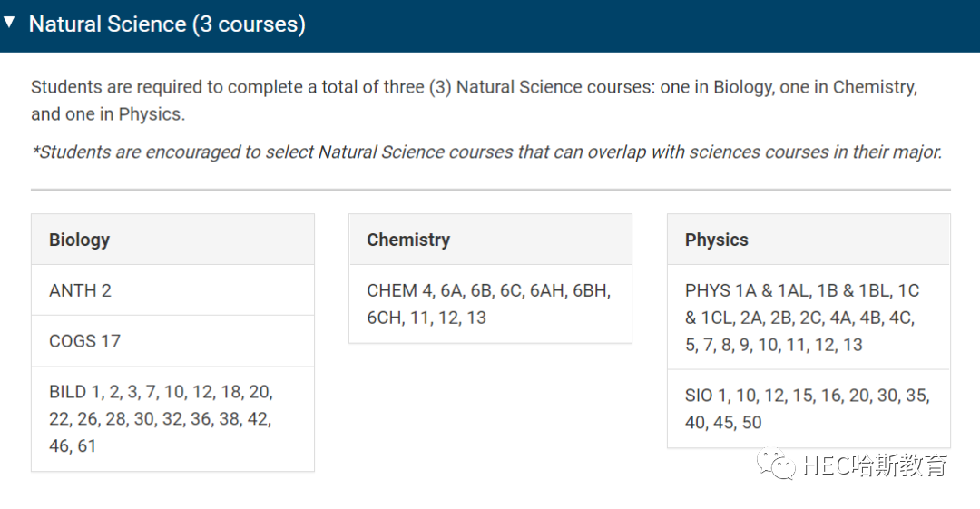Image resolution: width=980 pixels, height=509 pixels.
Task: Click '40, 45, 50' in SIO list
Action: 723,422
